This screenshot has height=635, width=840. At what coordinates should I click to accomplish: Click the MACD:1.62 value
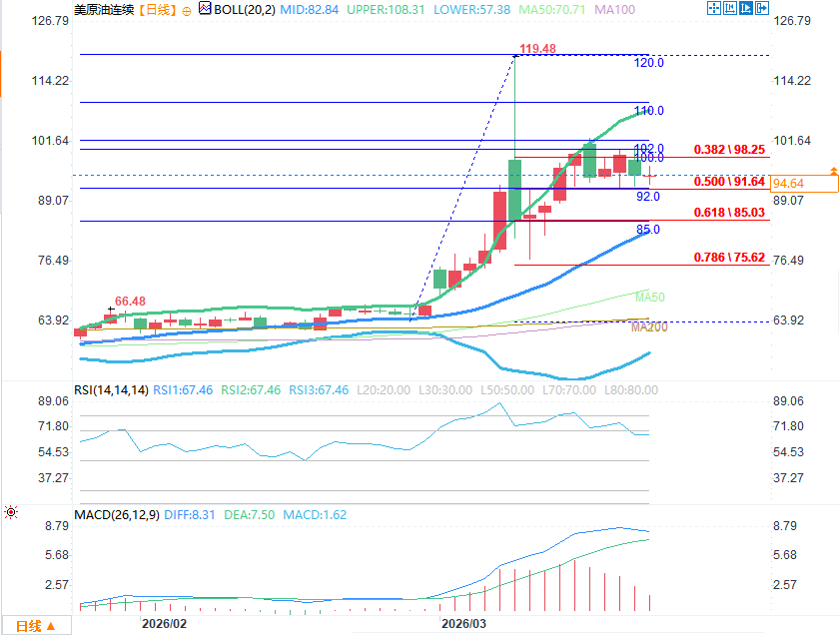point(315,515)
